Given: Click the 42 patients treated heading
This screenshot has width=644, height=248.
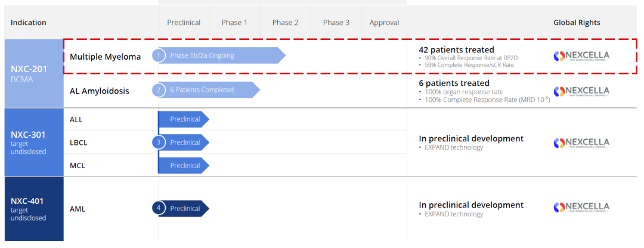Looking at the screenshot, I should [x=456, y=49].
